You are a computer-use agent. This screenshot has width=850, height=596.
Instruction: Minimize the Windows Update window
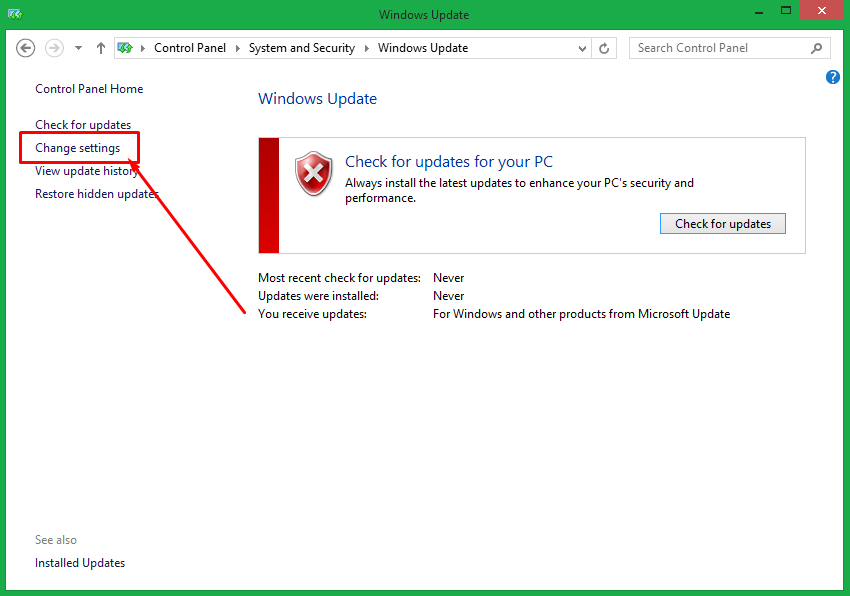point(759,11)
